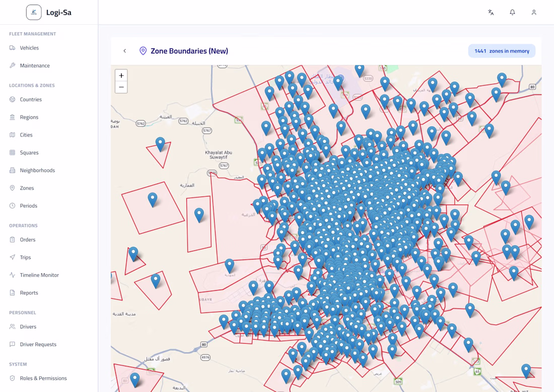The height and width of the screenshot is (392, 554).
Task: Click the Periods clock icon
Action: [13, 206]
